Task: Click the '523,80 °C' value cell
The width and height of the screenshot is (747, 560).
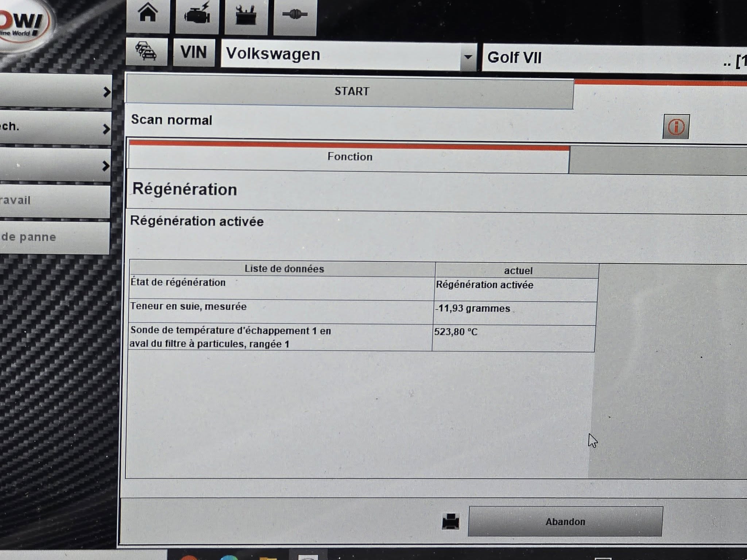Action: [514, 338]
